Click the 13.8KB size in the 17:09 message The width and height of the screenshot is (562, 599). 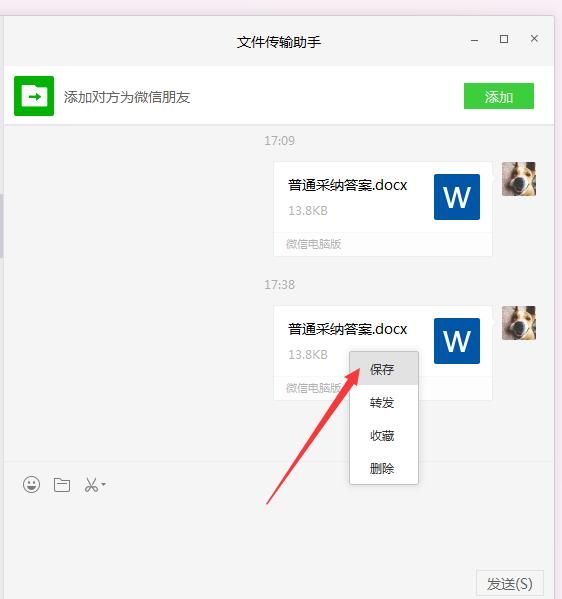pos(308,210)
